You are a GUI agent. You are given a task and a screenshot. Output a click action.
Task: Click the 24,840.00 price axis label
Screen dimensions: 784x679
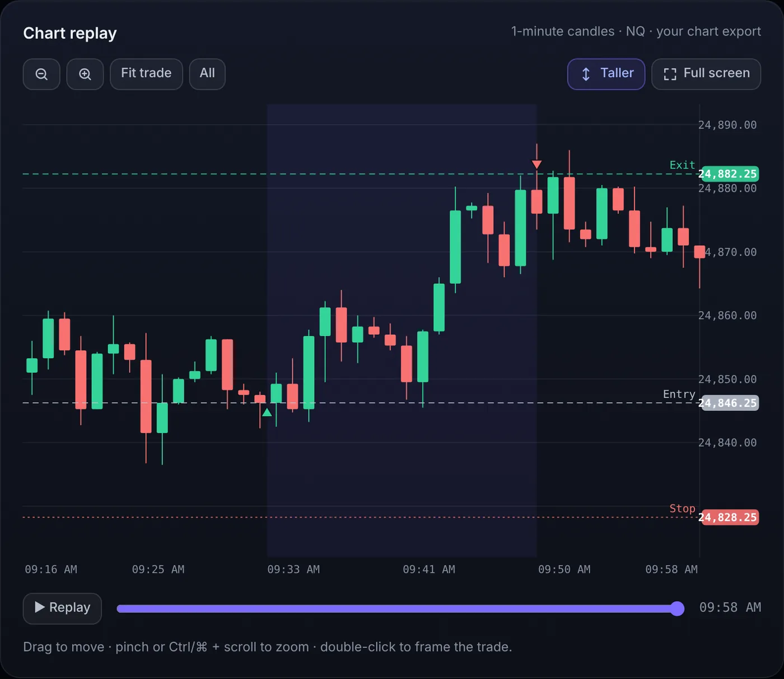point(727,443)
